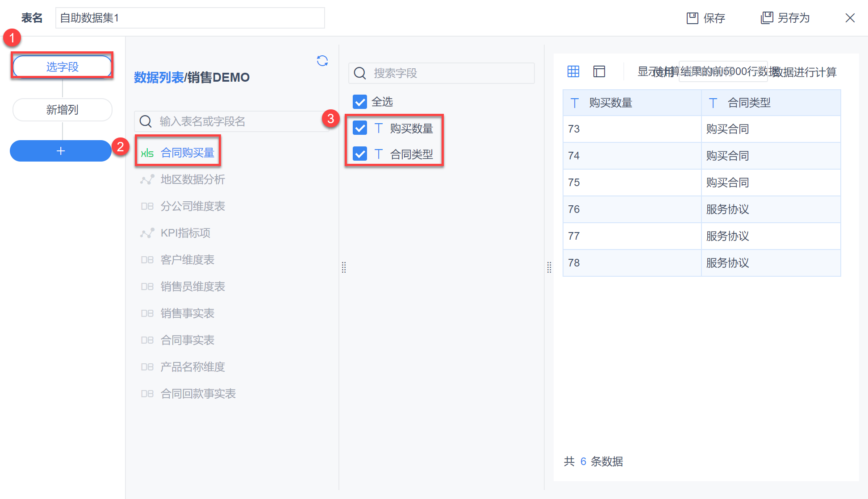Click the text type icon of 合同类型 column header

(713, 103)
